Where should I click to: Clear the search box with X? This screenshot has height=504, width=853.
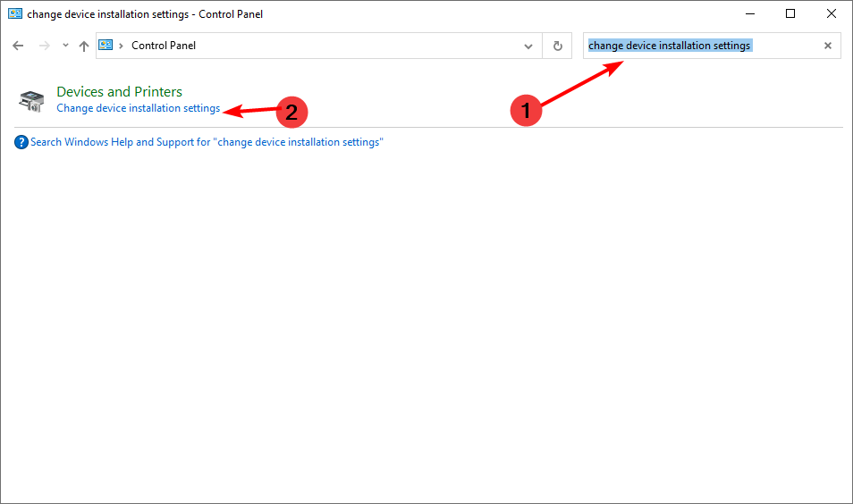tap(828, 46)
